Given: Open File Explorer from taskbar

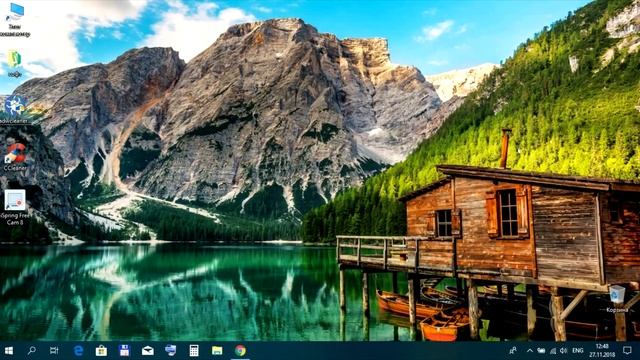Looking at the screenshot, I should point(217,351).
